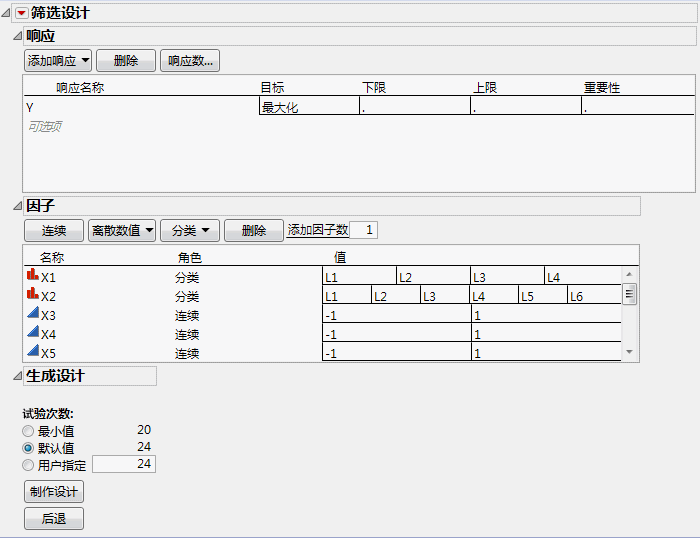700x538 pixels.
Task: Click X5 high value 1 cell
Action: coord(546,352)
